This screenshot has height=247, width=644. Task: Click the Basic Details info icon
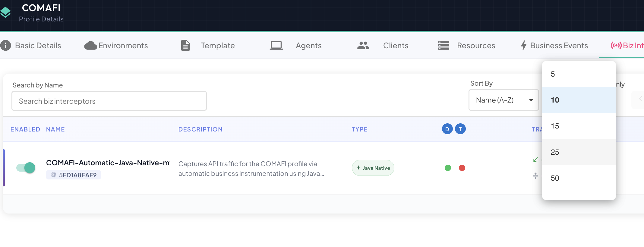[x=5, y=46]
